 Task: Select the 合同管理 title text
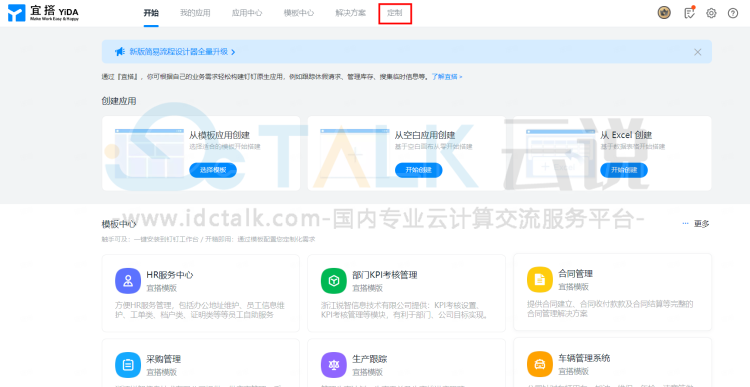575,274
